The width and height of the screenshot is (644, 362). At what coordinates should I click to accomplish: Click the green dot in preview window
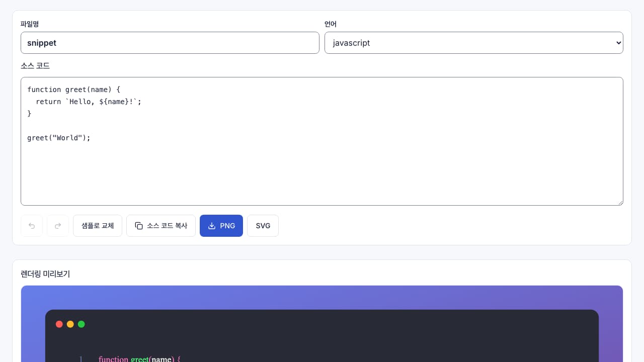click(x=82, y=324)
